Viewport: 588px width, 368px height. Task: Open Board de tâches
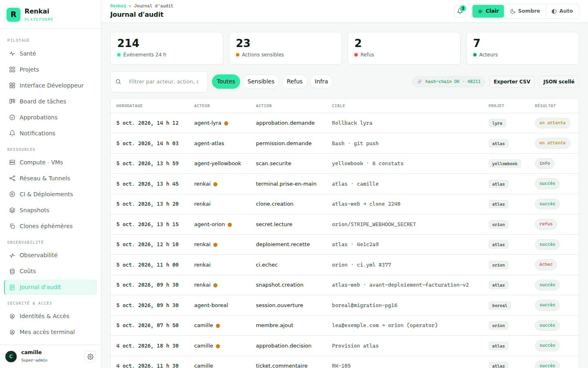[x=51, y=101]
